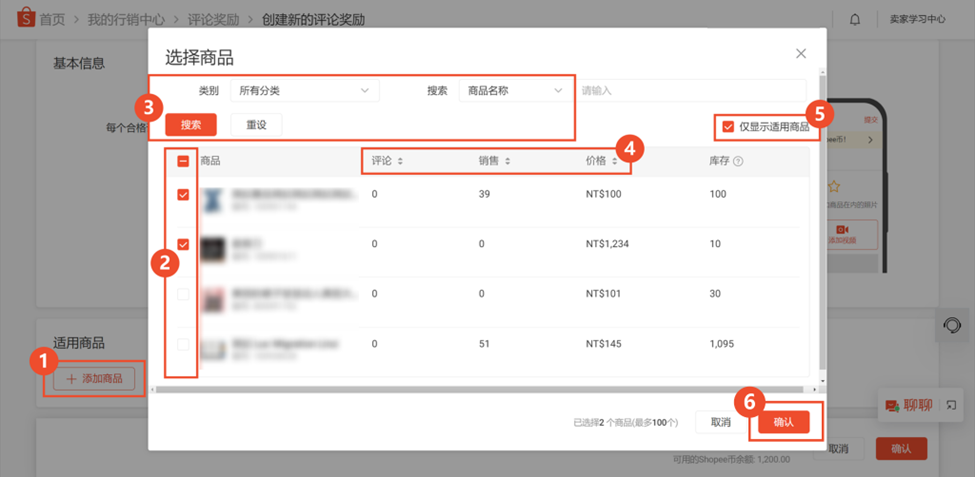This screenshot has height=477, width=975.
Task: Uncheck the NT$100 product checkbox
Action: [x=183, y=195]
